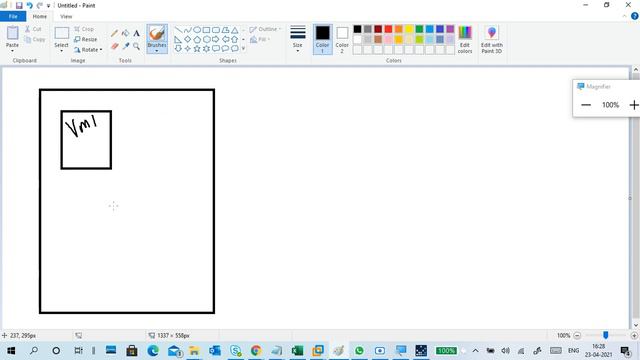Activate Color 2 background selector
This screenshot has height=360, width=640.
pos(342,39)
